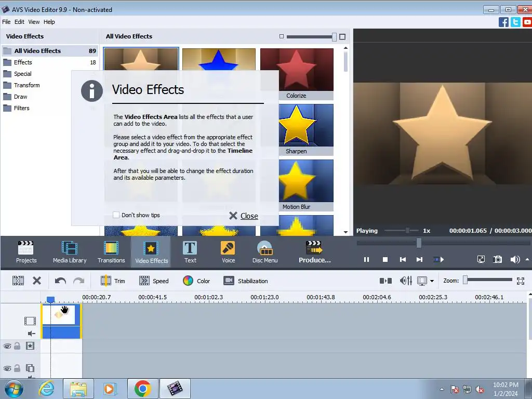Viewport: 532px width, 399px height.
Task: Select the Sharpen effect thumbnail
Action: (306, 129)
